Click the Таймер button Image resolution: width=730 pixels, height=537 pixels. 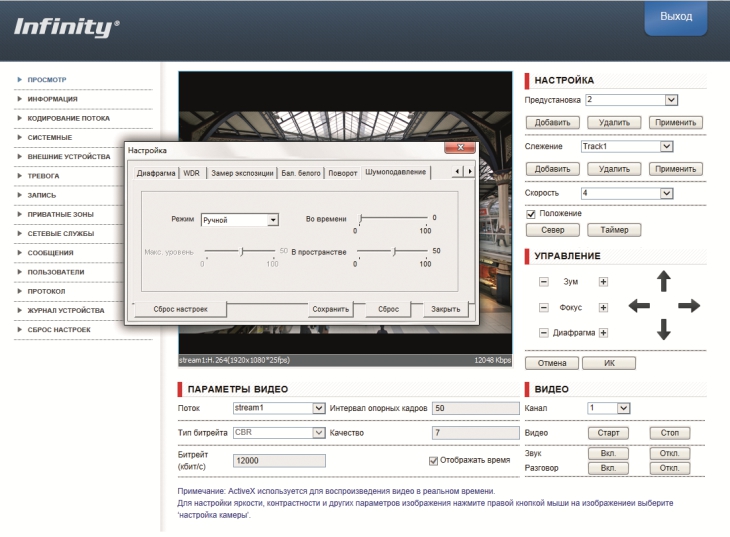coord(614,230)
